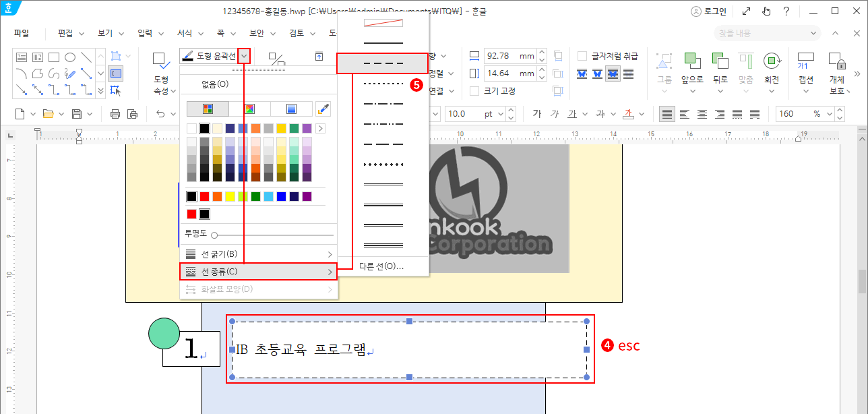Image resolution: width=868 pixels, height=414 pixels.
Task: Expand the 선 굵기 submenu
Action: [x=259, y=254]
